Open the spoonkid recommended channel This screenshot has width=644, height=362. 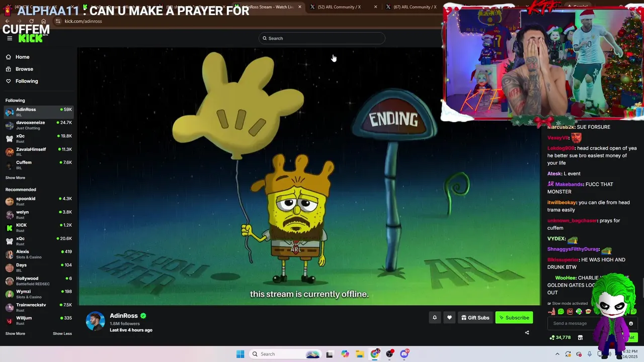coord(39,201)
